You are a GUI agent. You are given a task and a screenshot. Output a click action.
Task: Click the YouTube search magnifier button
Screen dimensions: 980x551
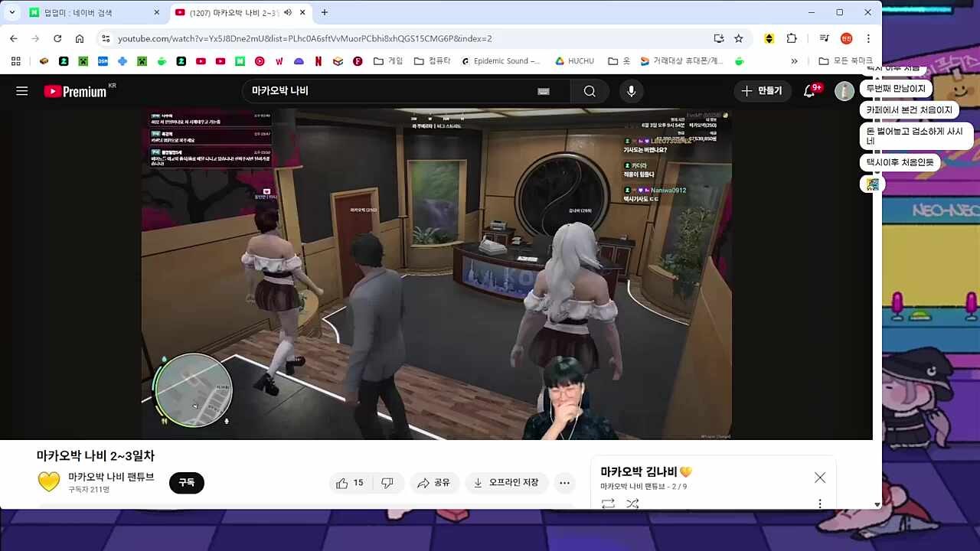click(x=590, y=91)
